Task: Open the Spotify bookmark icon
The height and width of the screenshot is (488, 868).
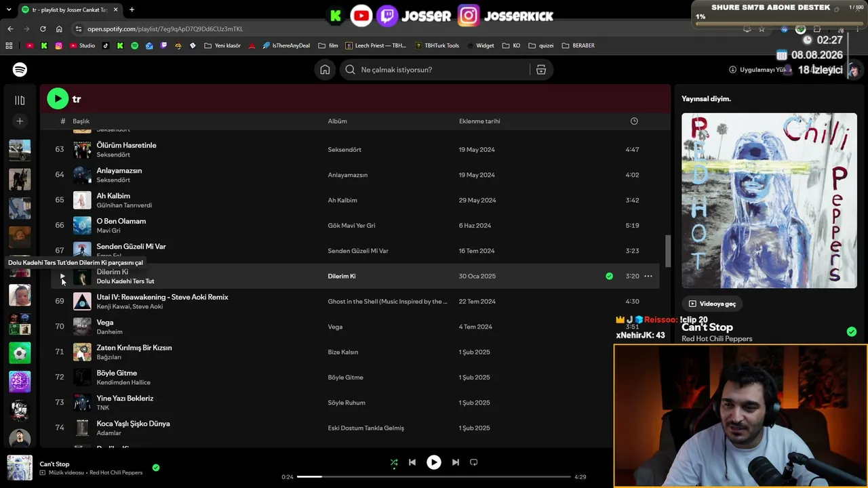Action: pos(134,46)
